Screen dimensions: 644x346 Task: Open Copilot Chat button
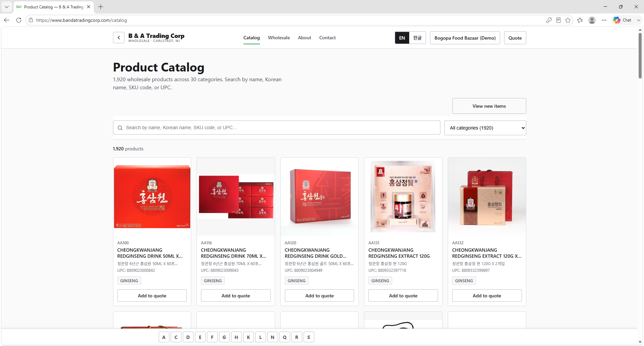pyautogui.click(x=623, y=20)
